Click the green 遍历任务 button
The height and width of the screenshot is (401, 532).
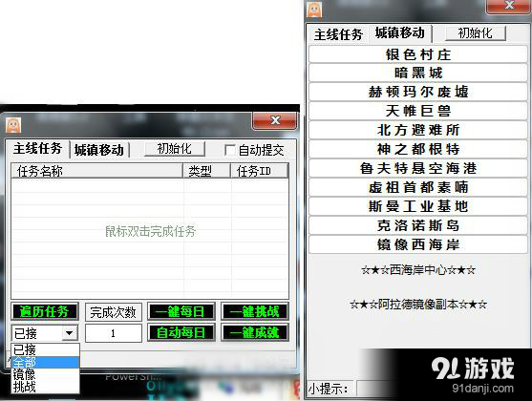pyautogui.click(x=45, y=311)
